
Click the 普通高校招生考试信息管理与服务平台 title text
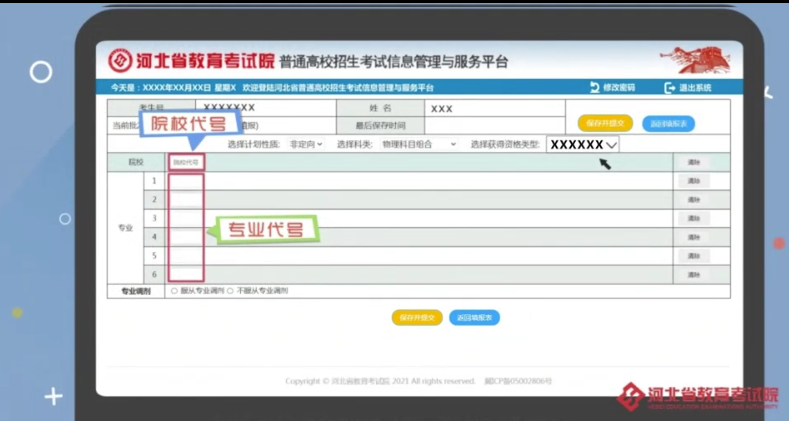pos(393,61)
